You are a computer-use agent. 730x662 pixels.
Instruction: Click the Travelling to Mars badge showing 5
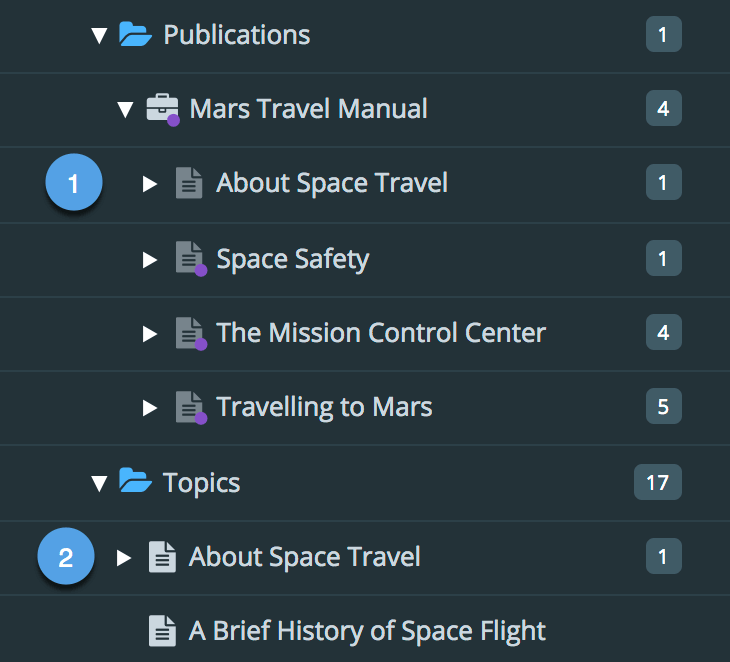click(x=663, y=407)
